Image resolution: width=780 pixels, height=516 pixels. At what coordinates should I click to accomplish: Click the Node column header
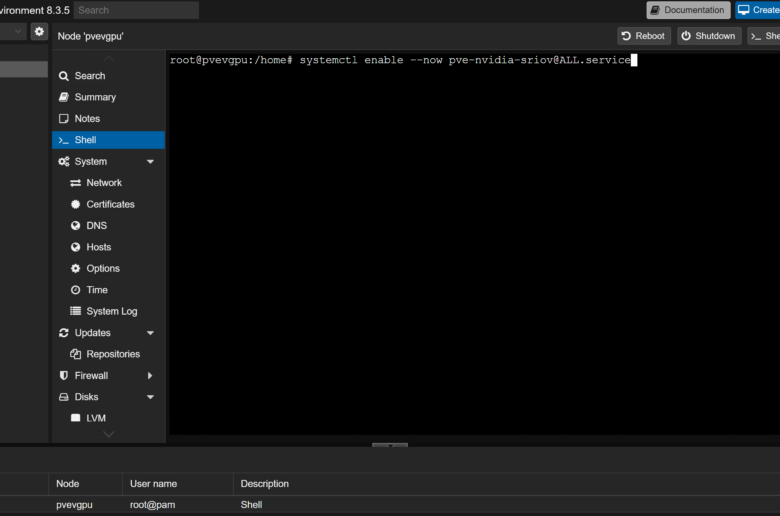(x=85, y=484)
